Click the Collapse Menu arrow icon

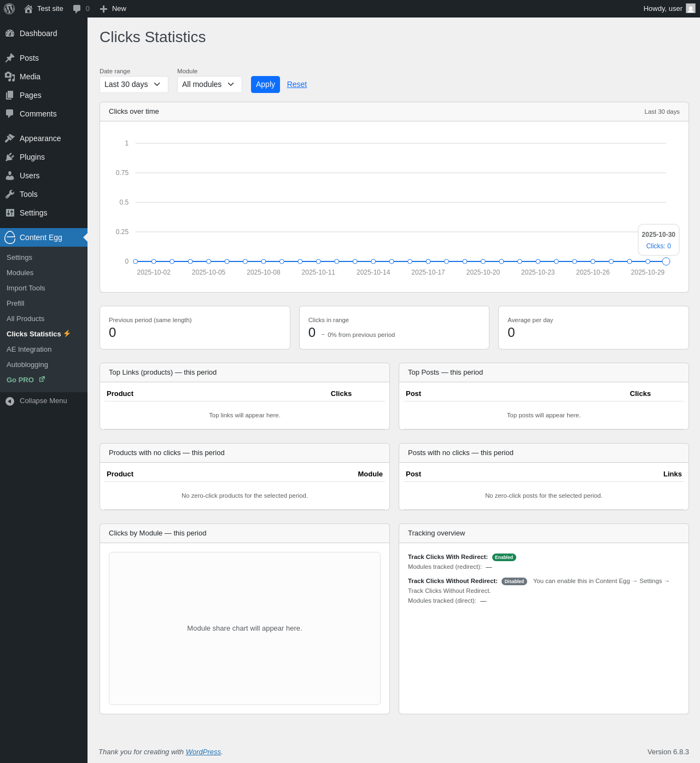coord(10,401)
